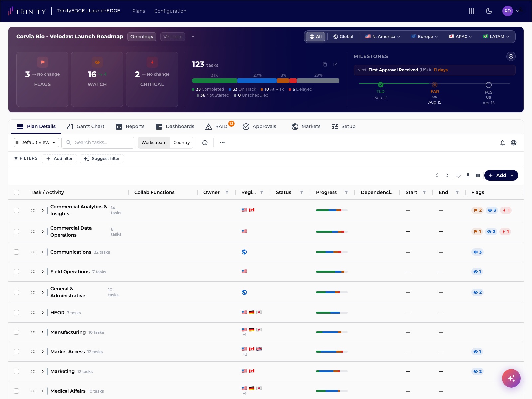Open the Markets tab
This screenshot has height=399, width=532.
tap(306, 126)
